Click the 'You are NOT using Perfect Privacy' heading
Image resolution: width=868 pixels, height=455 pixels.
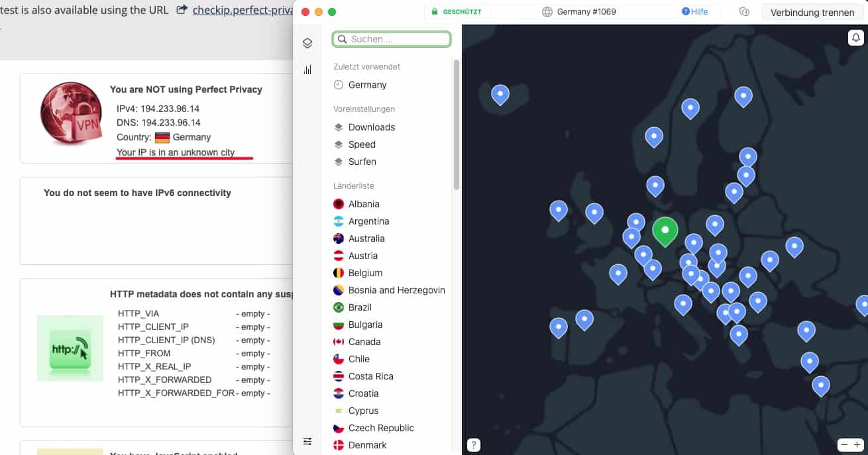click(186, 89)
